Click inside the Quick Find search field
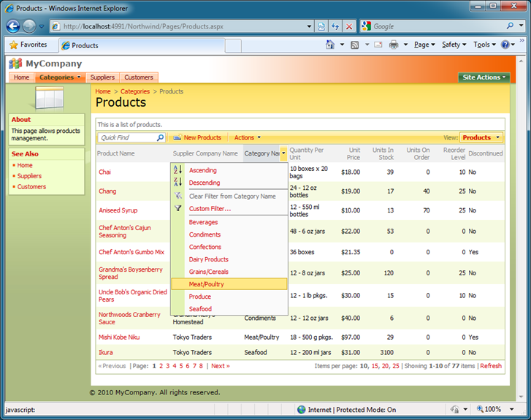 coord(126,137)
